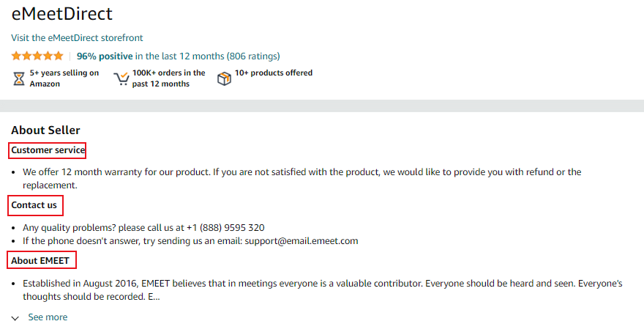
Task: Click the 100K+ orders text
Action: [x=168, y=78]
